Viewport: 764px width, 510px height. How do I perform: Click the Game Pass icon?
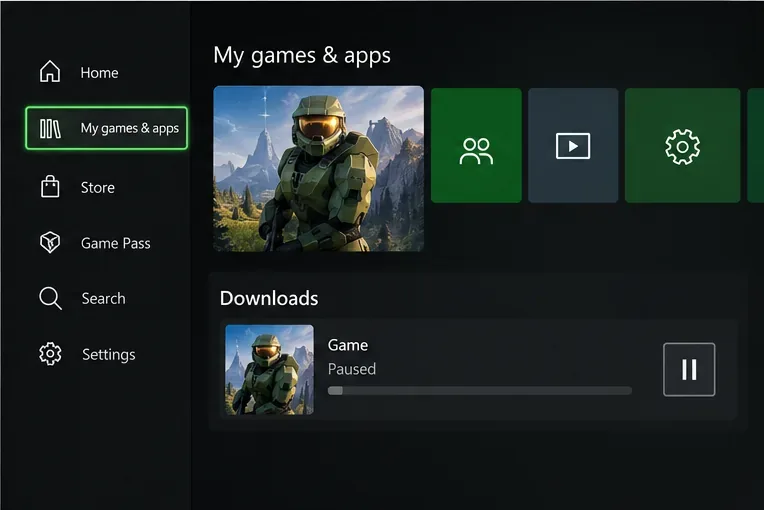(50, 243)
